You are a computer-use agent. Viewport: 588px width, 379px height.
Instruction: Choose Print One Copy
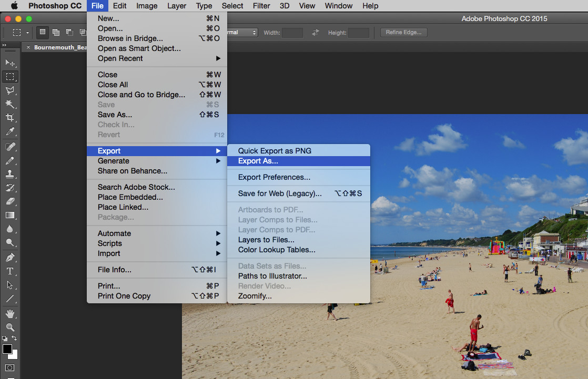(x=157, y=296)
